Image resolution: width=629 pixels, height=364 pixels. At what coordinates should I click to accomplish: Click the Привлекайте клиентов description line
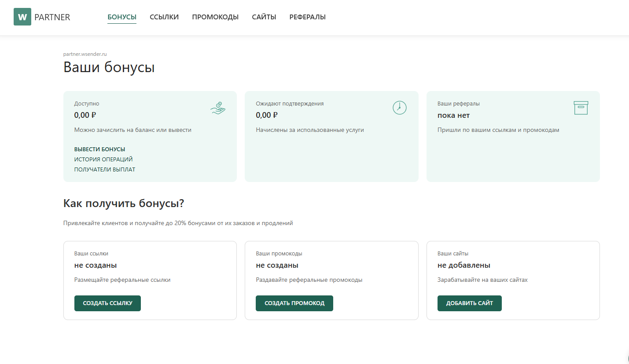tap(178, 223)
